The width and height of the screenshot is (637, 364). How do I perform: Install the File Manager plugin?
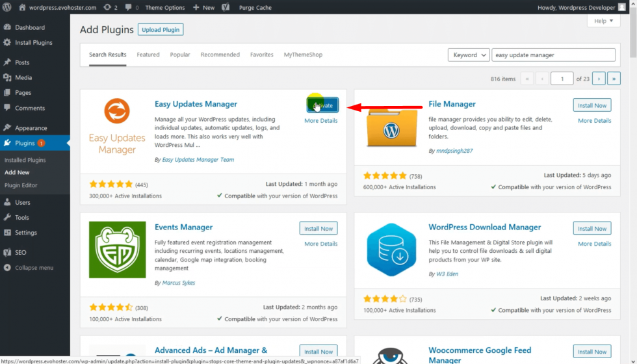(592, 105)
